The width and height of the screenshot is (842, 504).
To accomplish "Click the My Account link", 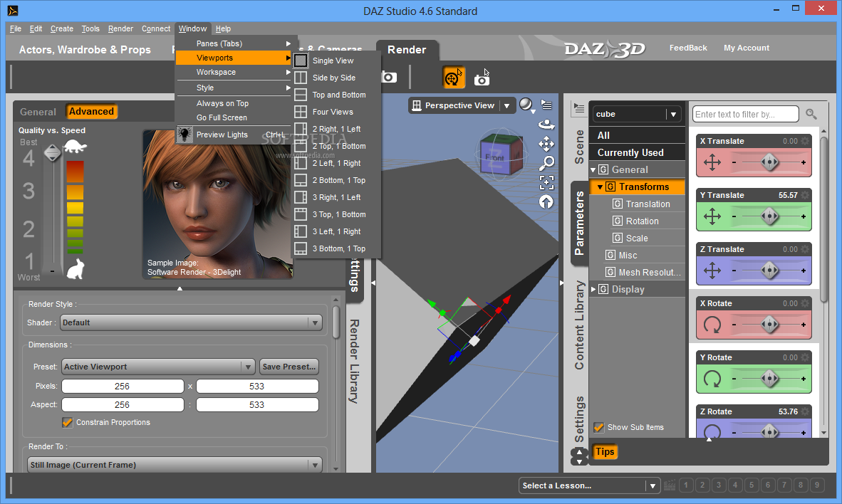I will click(747, 48).
